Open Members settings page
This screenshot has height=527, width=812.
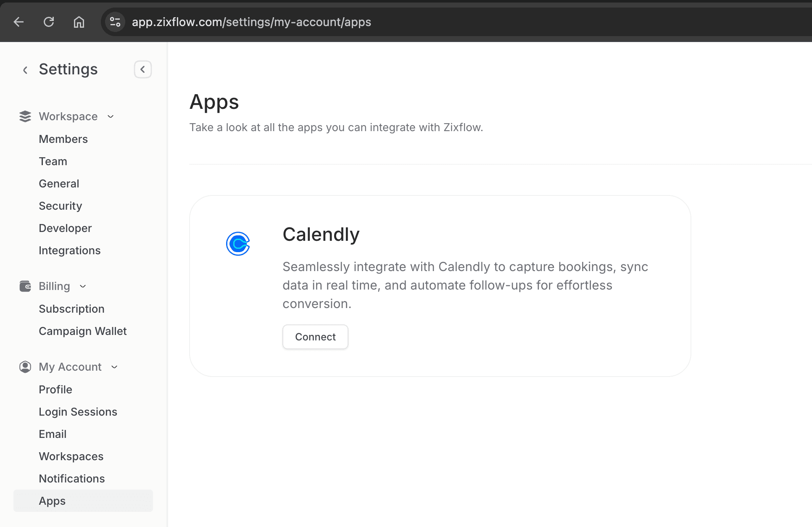pos(63,139)
